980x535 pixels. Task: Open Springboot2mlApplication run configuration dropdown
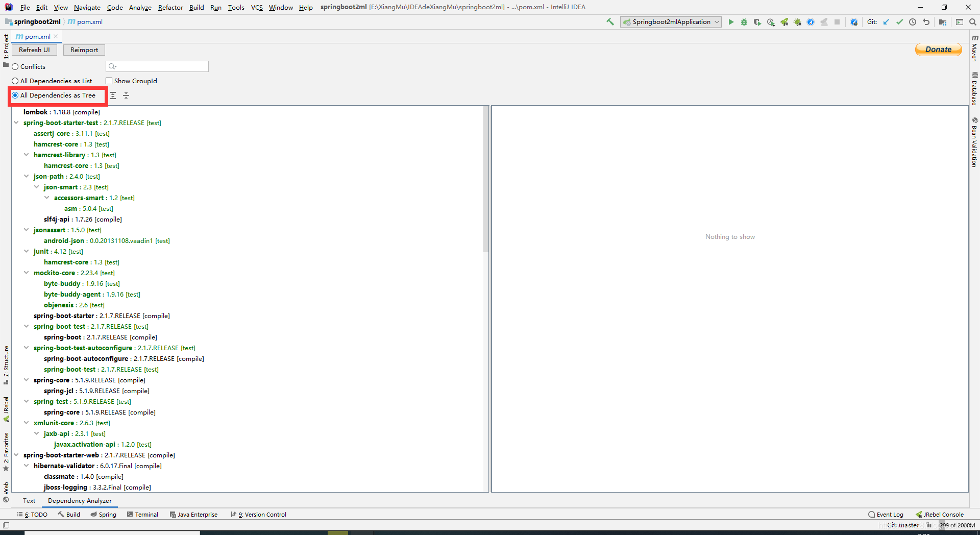(671, 22)
